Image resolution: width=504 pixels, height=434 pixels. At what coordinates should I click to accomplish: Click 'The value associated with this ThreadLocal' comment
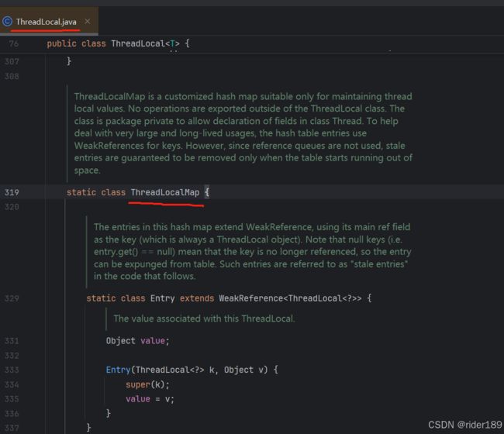pyautogui.click(x=204, y=319)
